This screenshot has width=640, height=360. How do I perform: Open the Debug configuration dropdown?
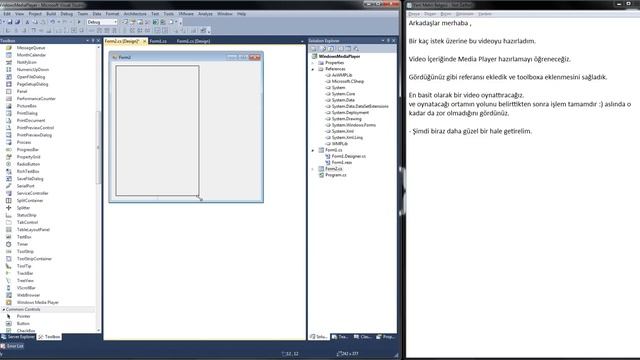click(102, 22)
